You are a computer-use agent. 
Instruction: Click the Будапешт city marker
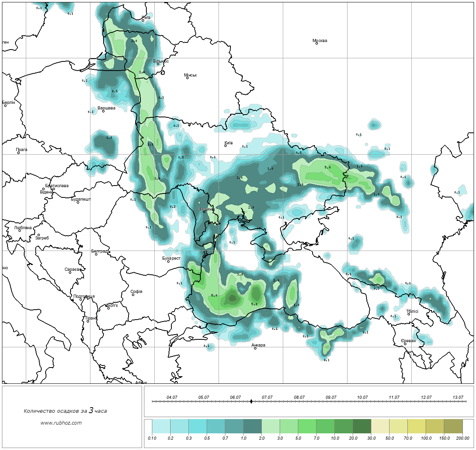(78, 202)
